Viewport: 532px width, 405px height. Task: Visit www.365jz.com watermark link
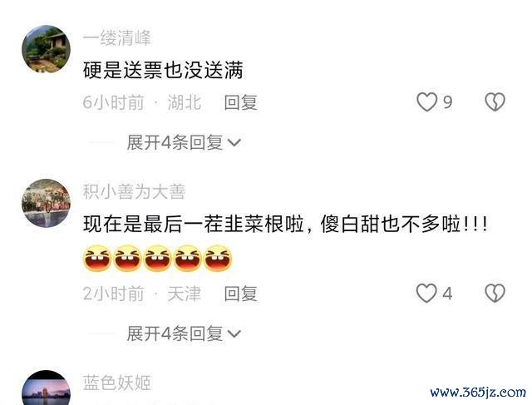point(478,392)
